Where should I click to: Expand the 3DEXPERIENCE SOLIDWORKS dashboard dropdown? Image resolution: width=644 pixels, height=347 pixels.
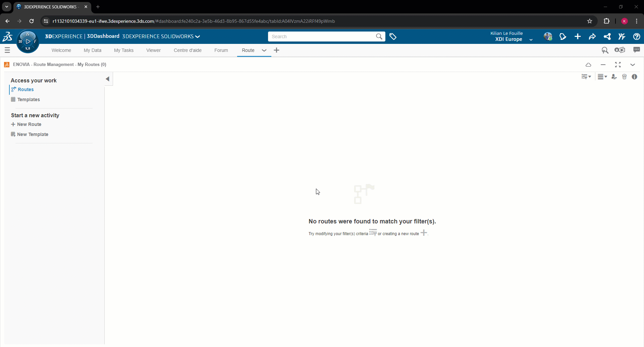pyautogui.click(x=198, y=37)
